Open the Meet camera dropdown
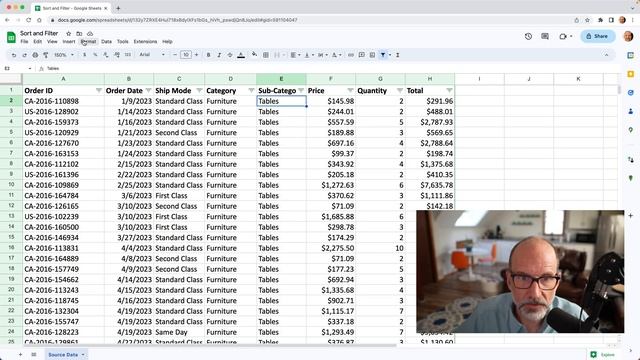640x360 pixels. coord(565,36)
